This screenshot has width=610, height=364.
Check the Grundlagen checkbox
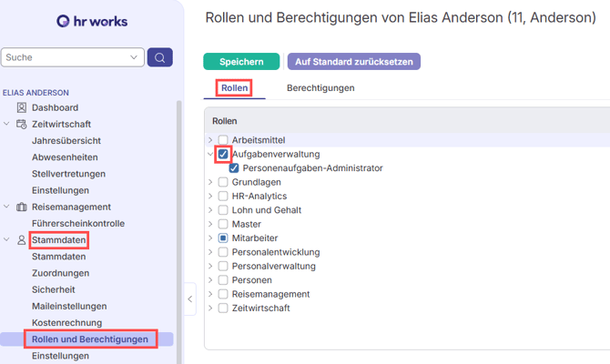(223, 182)
